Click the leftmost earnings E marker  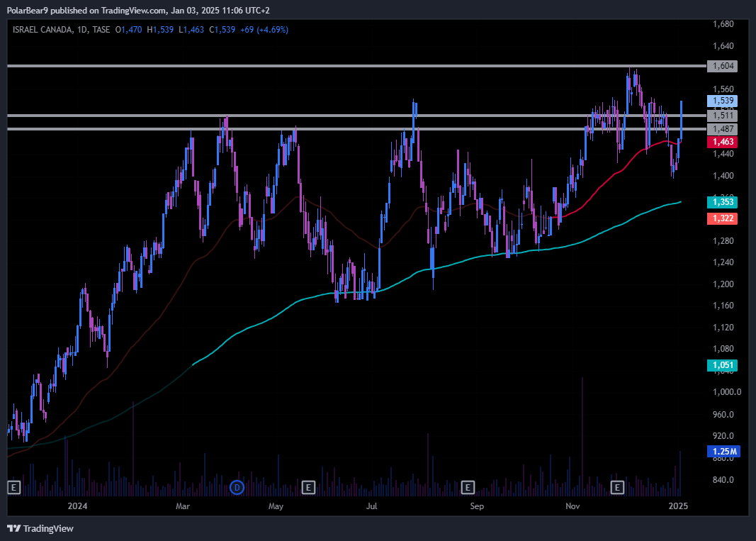(13, 487)
